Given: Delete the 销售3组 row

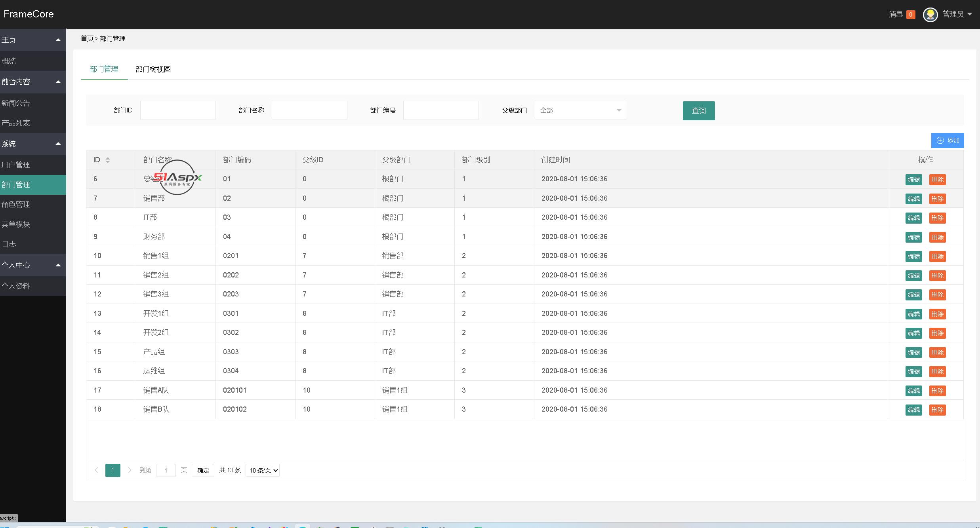Looking at the screenshot, I should pyautogui.click(x=938, y=295).
